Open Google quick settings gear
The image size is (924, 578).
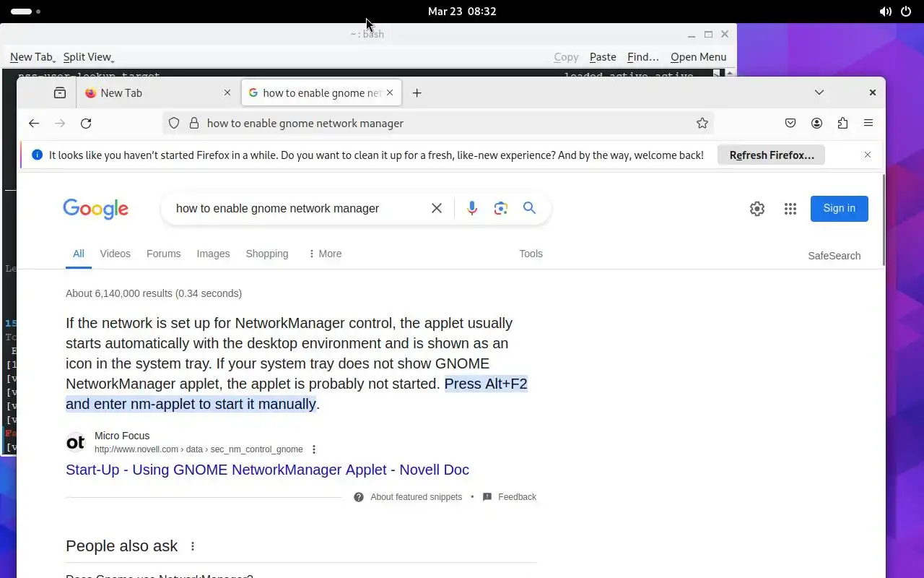[757, 209]
